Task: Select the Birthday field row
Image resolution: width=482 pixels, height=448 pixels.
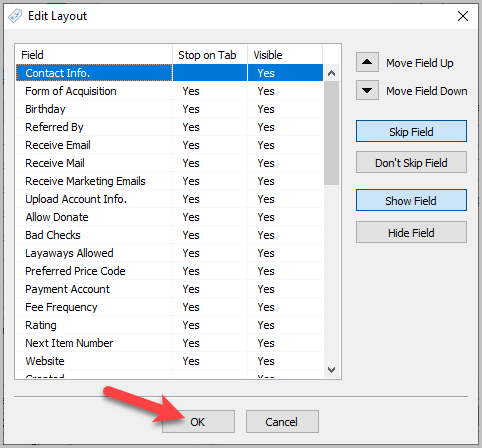Action: [x=169, y=109]
